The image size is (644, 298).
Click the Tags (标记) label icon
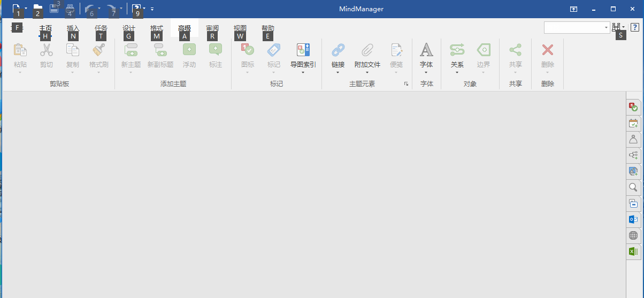tap(274, 50)
